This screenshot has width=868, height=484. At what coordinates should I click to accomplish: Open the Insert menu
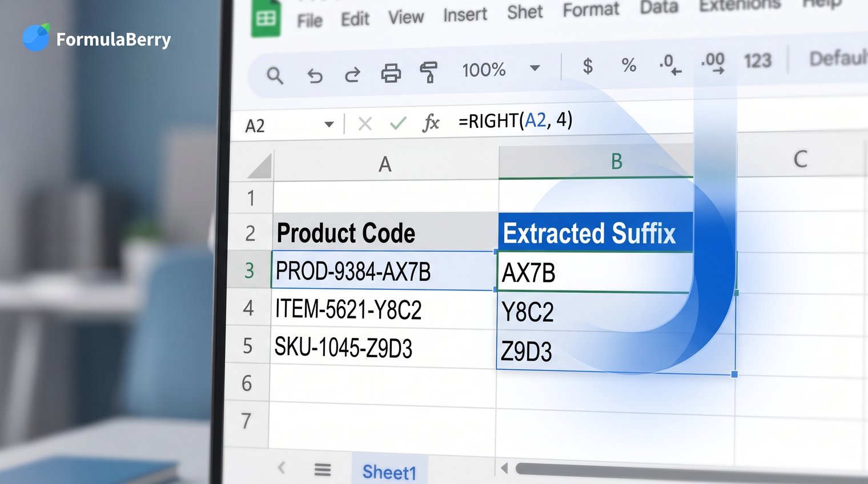[x=465, y=15]
